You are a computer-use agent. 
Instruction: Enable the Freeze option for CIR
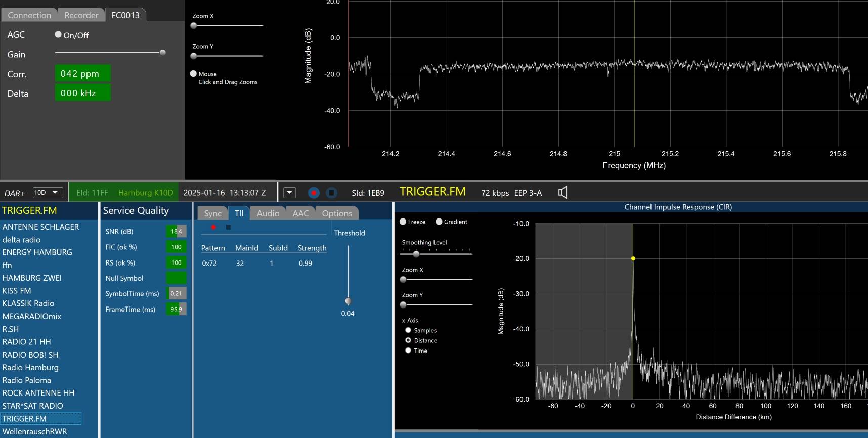click(x=403, y=222)
